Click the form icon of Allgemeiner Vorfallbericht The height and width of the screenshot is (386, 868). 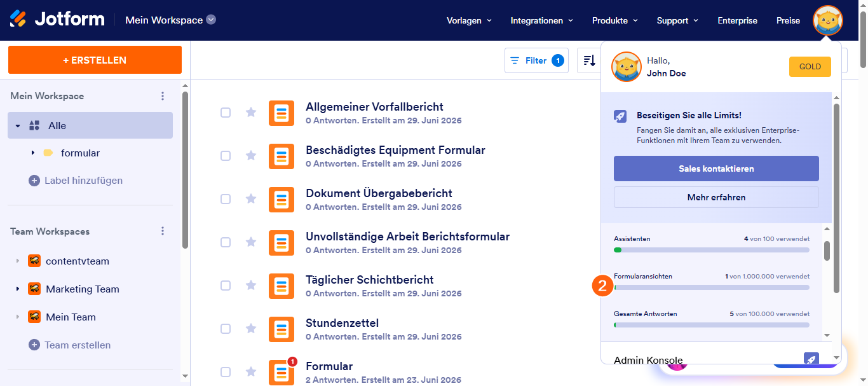point(281,113)
